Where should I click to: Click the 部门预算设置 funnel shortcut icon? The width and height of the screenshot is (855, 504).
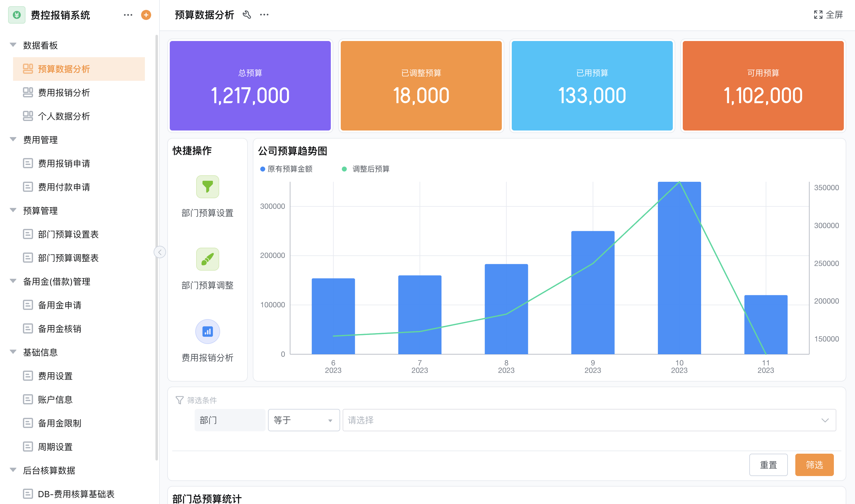pos(208,187)
